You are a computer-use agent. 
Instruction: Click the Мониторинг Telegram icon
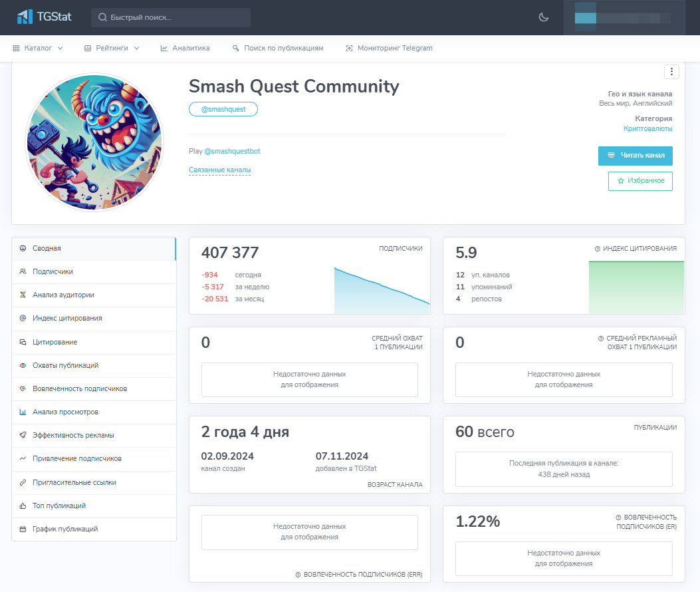point(349,49)
